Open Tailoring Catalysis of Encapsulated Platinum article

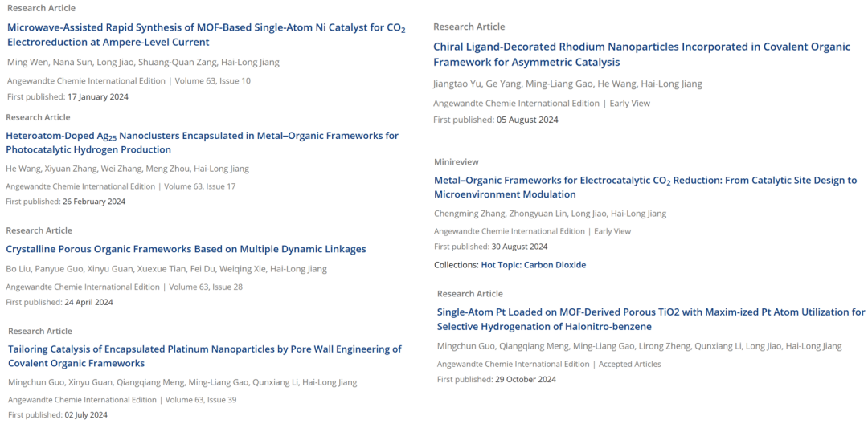(204, 356)
